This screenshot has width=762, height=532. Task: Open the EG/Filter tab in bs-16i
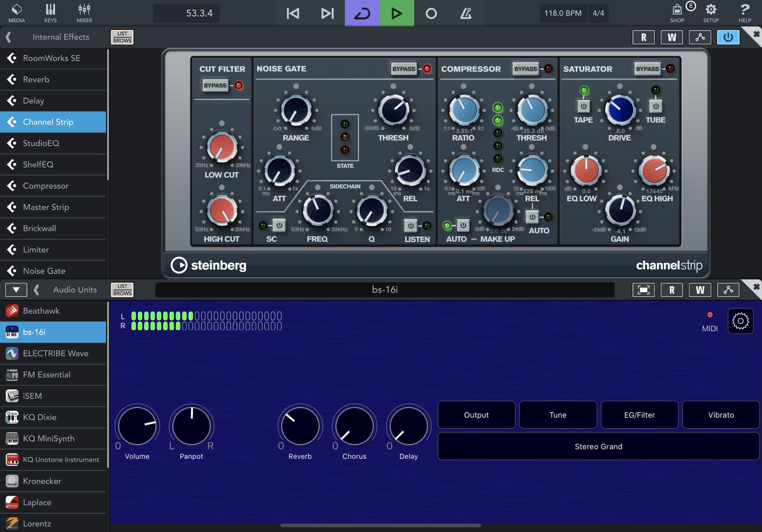(x=639, y=415)
